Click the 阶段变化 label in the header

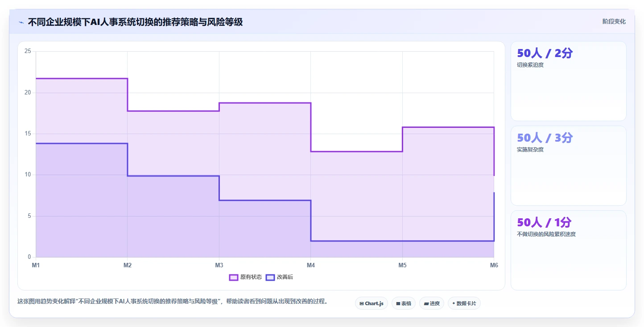(614, 21)
